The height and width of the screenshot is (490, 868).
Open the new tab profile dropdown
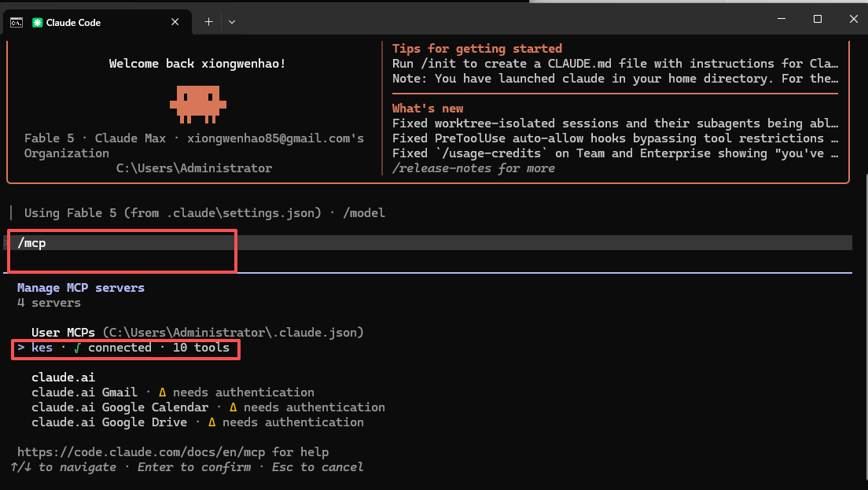click(232, 22)
